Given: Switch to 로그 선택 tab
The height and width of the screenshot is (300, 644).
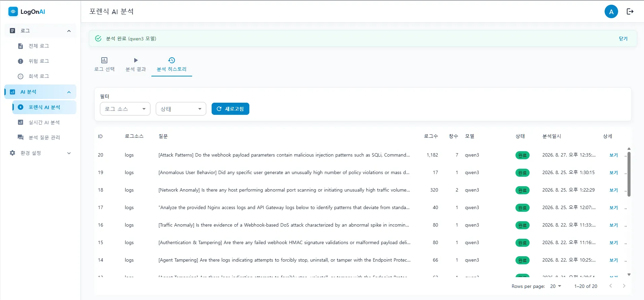Looking at the screenshot, I should tap(104, 65).
